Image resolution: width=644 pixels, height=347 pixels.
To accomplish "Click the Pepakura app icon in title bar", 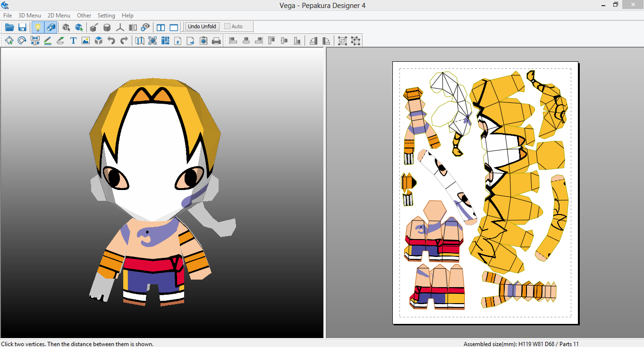I will 5,5.
